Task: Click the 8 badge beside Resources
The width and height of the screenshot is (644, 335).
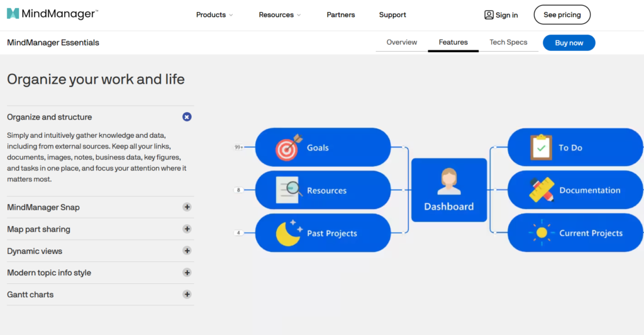Action: pyautogui.click(x=238, y=190)
